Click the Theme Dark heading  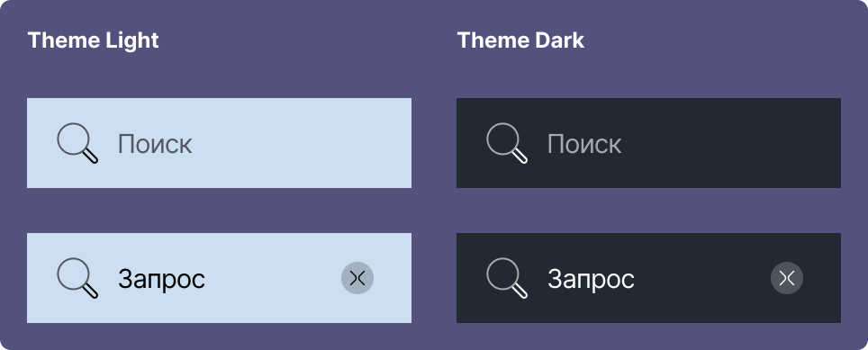coord(521,40)
